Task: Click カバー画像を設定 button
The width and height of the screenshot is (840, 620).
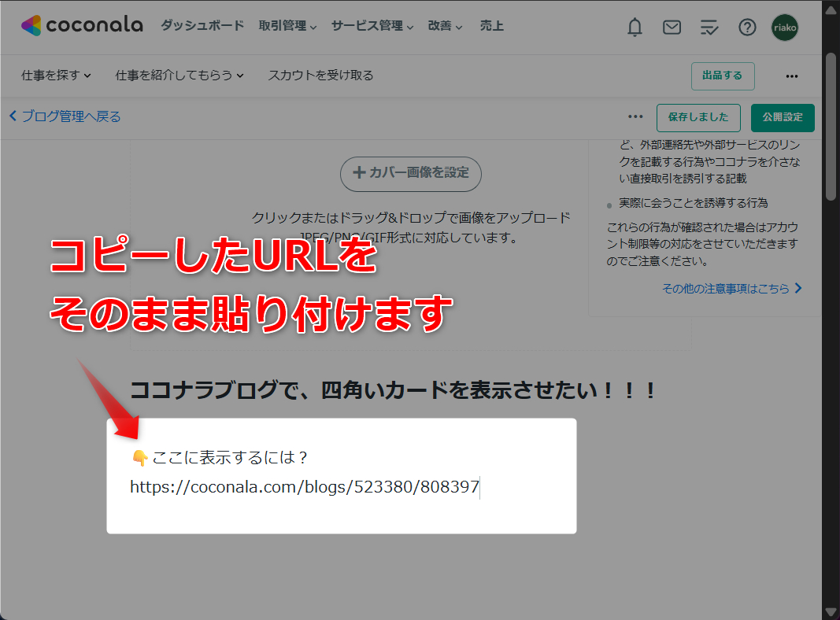Action: [x=411, y=174]
